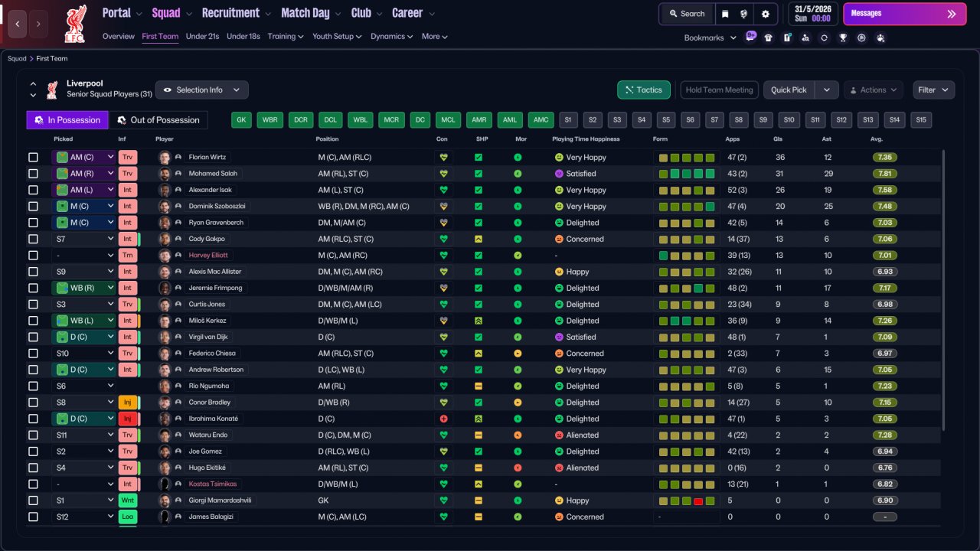The image size is (980, 551).
Task: Select the checkbox for Giorgi Mamardashvili
Action: (33, 500)
